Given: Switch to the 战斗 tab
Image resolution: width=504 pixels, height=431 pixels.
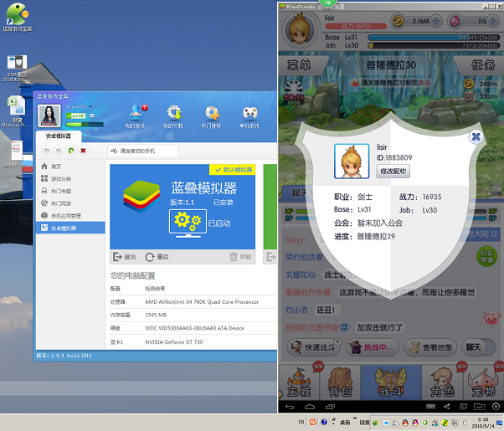Looking at the screenshot, I should click(x=391, y=382).
